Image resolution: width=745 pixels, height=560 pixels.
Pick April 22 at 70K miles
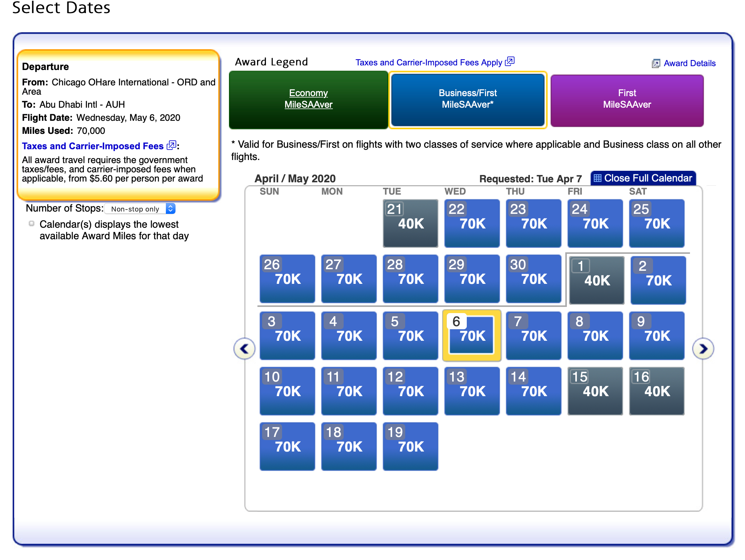tap(472, 223)
